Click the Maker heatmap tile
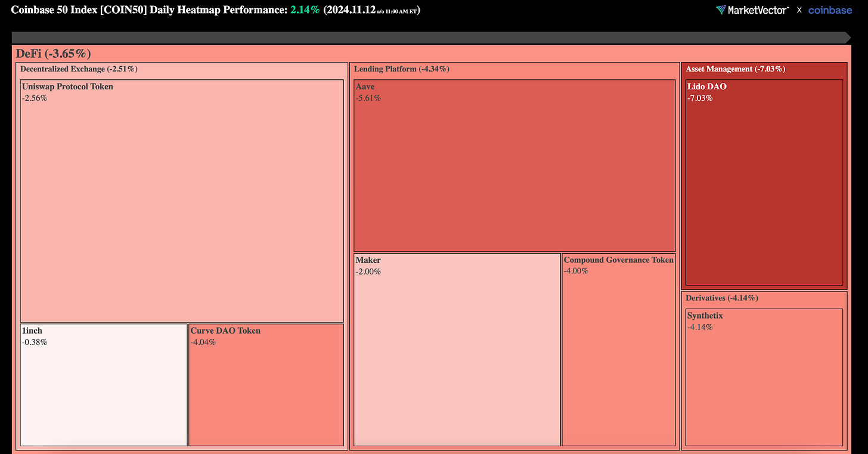 click(457, 350)
